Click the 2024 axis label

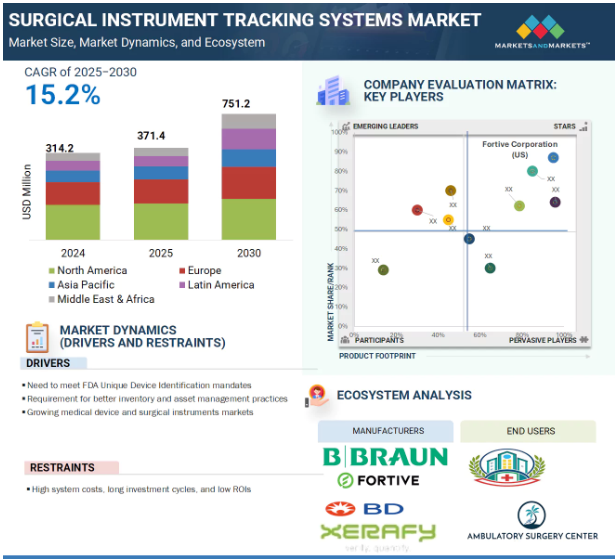click(x=73, y=253)
